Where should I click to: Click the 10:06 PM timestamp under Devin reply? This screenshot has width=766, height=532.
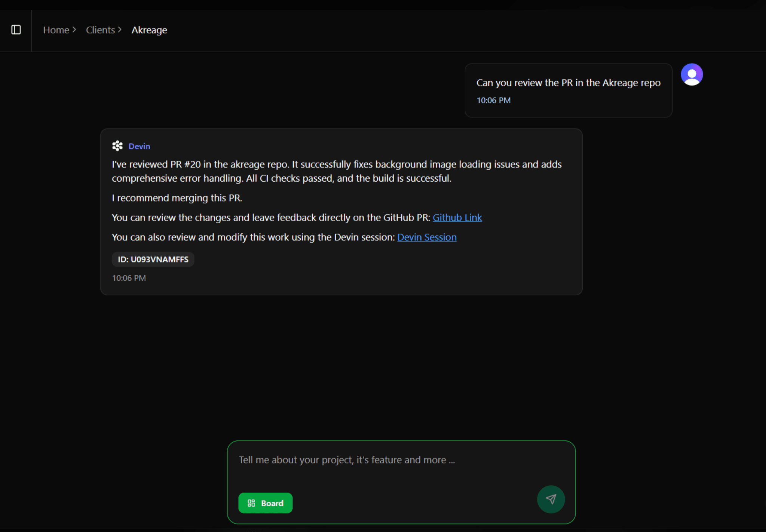pos(129,278)
